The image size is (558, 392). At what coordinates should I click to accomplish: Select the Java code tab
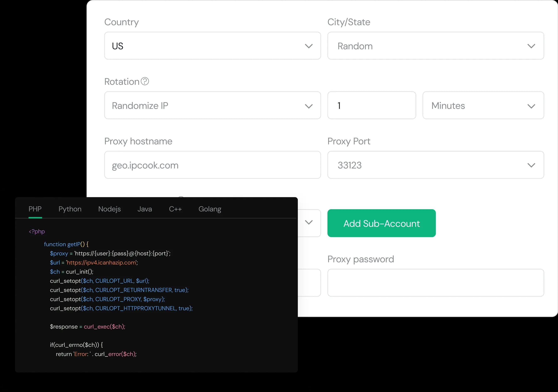coord(145,209)
